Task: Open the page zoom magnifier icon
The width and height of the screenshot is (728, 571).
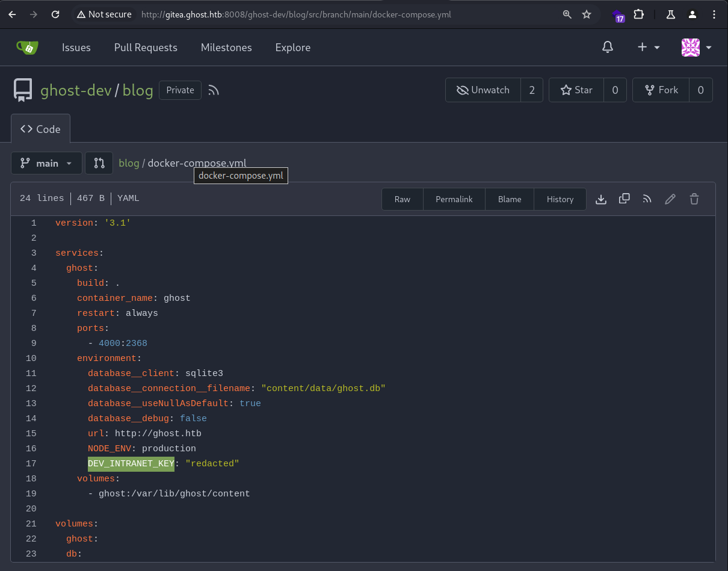Action: [567, 14]
